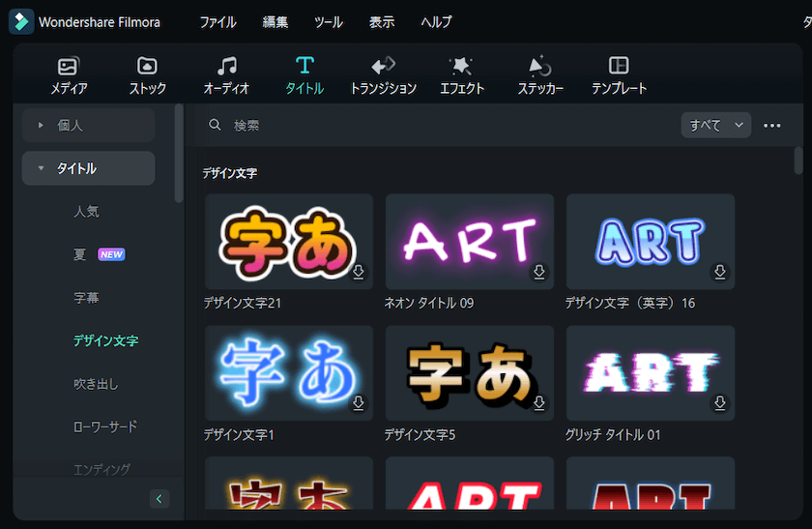Open the three-dot more options menu
This screenshot has height=529, width=812.
(x=771, y=125)
